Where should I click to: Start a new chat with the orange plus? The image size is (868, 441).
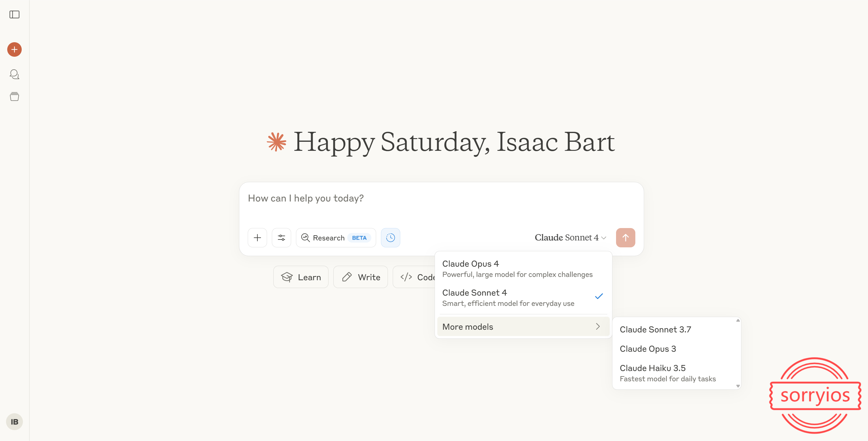click(14, 49)
